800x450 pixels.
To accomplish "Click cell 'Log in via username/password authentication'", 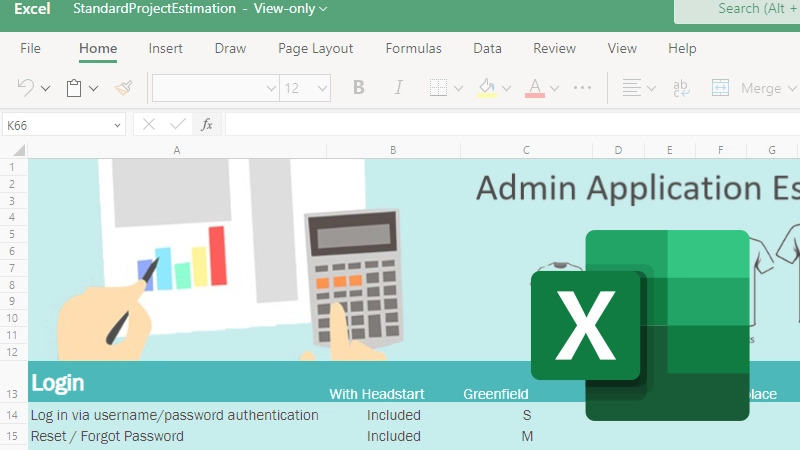I will tap(174, 415).
